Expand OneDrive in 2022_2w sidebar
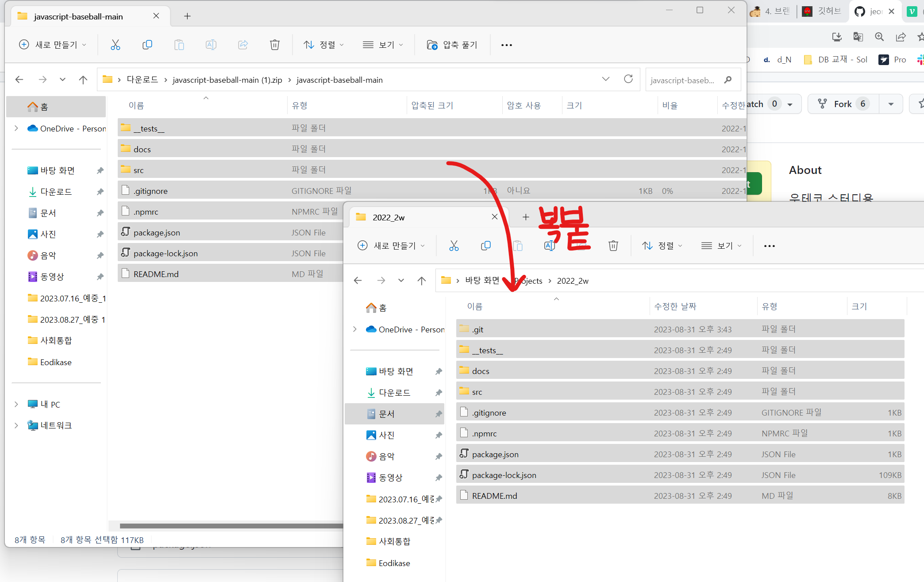This screenshot has height=582, width=924. tap(355, 329)
